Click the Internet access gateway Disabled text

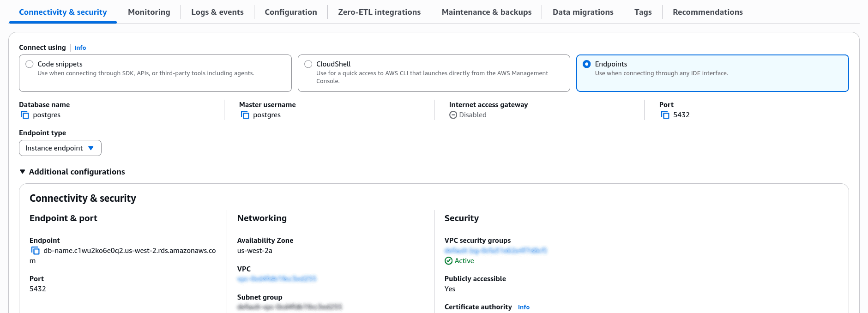point(473,115)
